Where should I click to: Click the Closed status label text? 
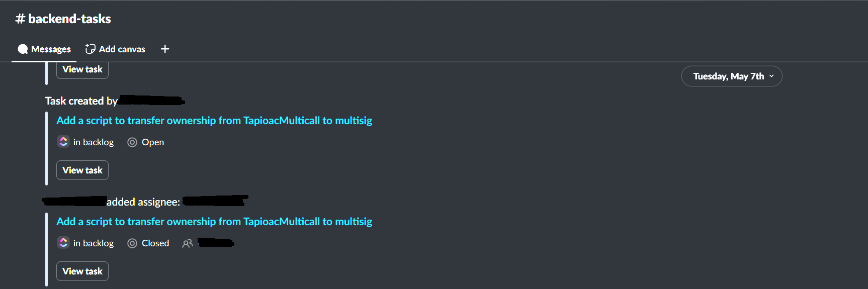[x=155, y=243]
